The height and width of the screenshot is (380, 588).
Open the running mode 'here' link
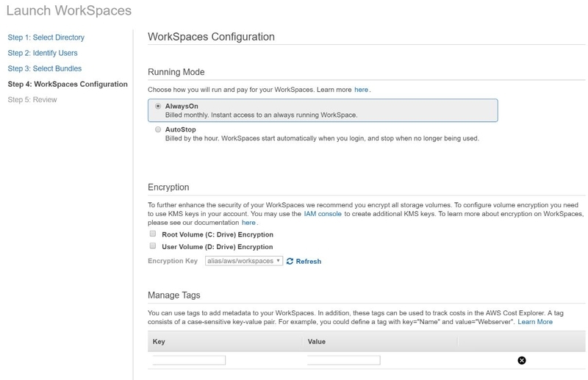pos(361,90)
